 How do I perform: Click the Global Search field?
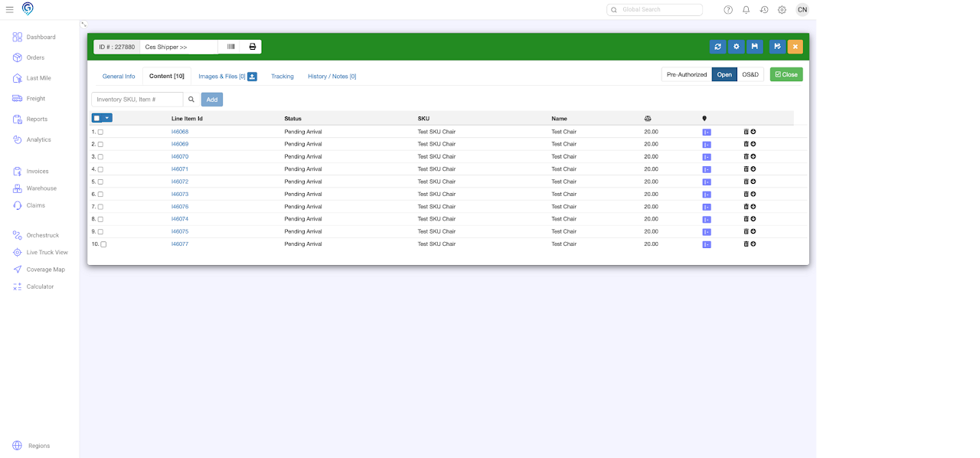pyautogui.click(x=655, y=10)
